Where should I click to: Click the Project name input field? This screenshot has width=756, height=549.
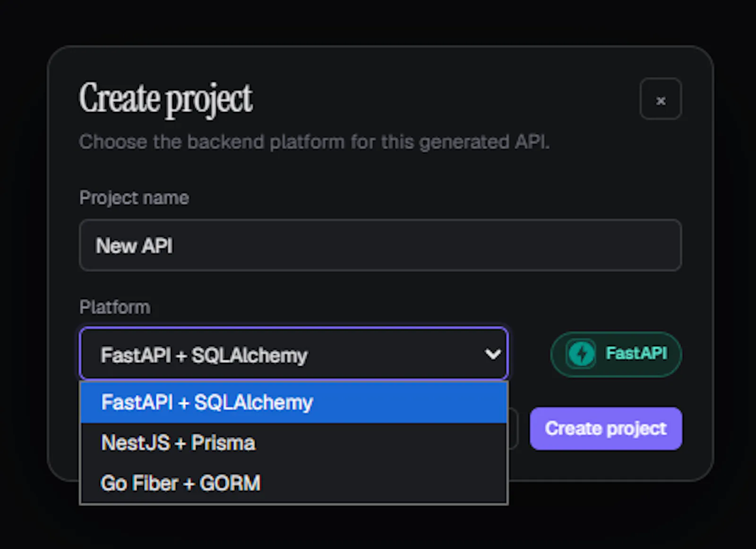click(380, 245)
